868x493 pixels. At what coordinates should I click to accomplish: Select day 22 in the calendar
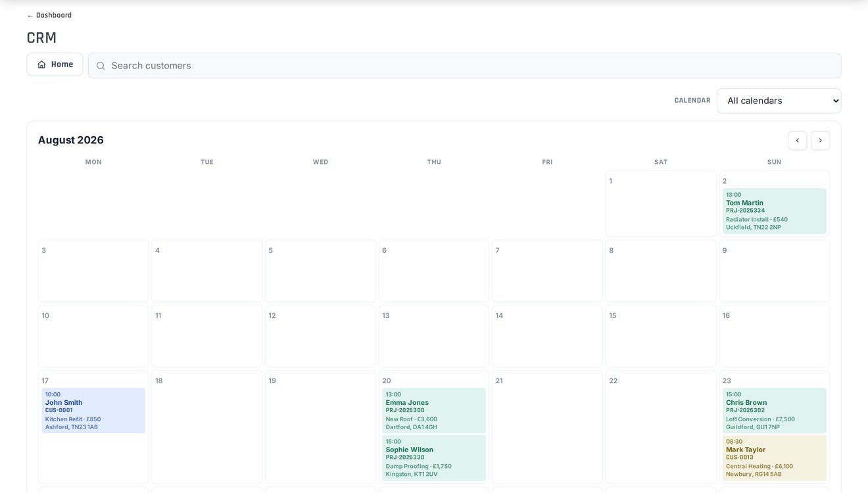click(x=661, y=427)
